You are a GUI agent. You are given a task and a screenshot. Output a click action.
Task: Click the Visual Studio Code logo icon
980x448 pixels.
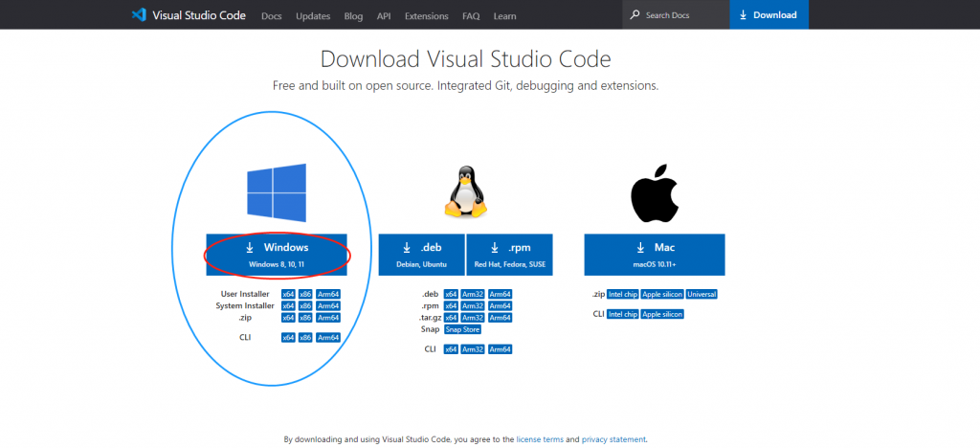(139, 15)
